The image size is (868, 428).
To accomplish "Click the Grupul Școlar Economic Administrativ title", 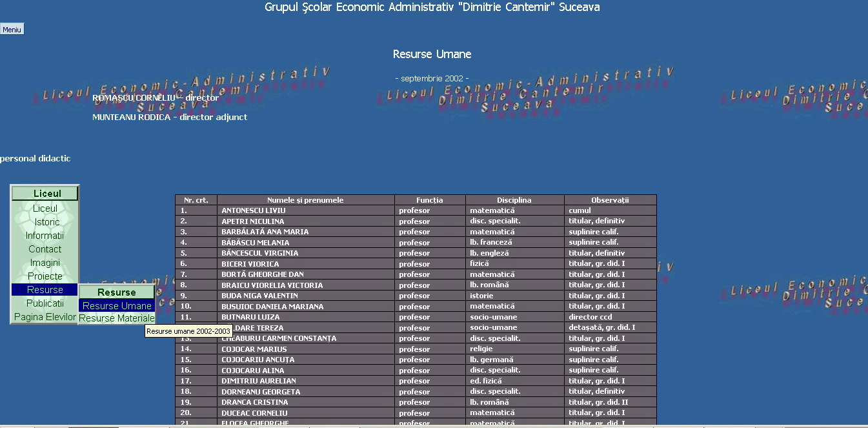I will 432,8.
